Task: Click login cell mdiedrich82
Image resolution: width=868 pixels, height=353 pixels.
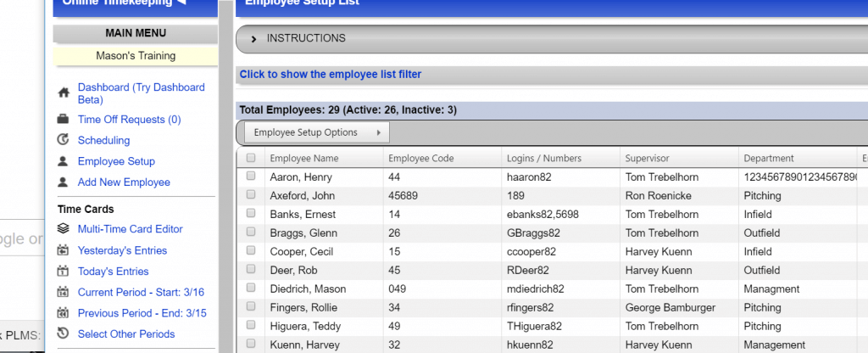Action: click(x=536, y=289)
